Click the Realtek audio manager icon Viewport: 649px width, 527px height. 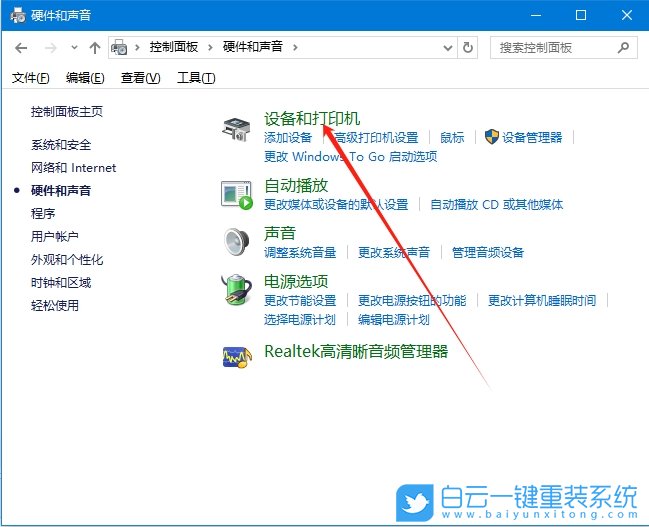click(237, 356)
